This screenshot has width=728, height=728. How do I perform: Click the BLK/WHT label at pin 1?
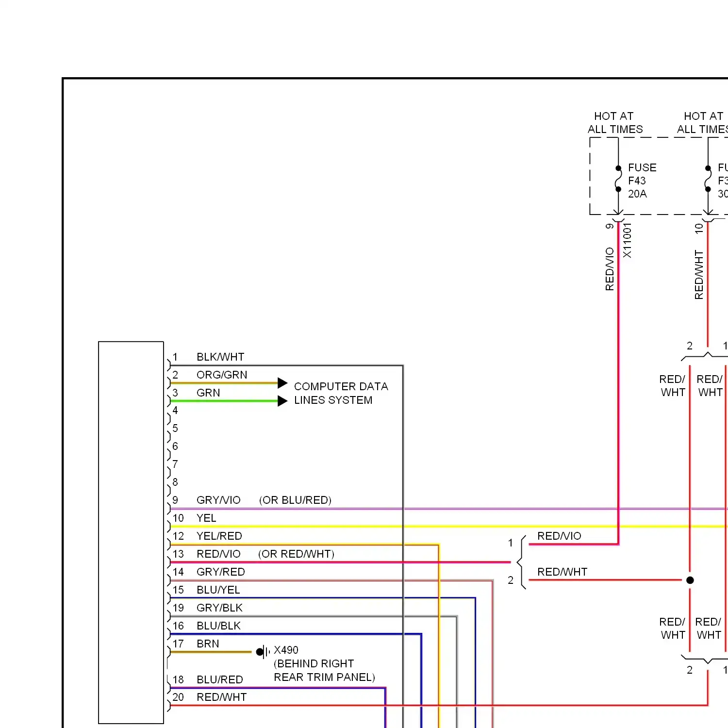click(220, 357)
